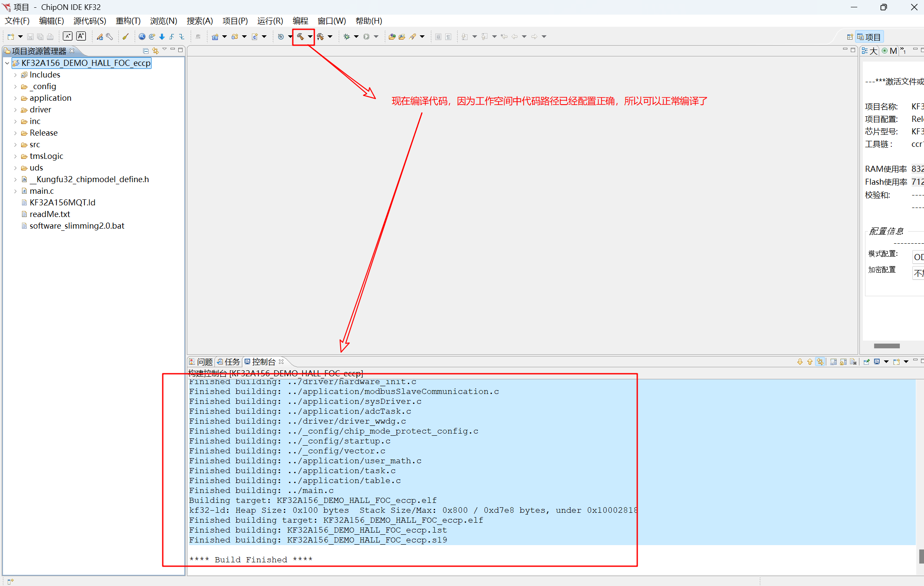
Task: Click the 项目 perspective button
Action: pos(870,37)
